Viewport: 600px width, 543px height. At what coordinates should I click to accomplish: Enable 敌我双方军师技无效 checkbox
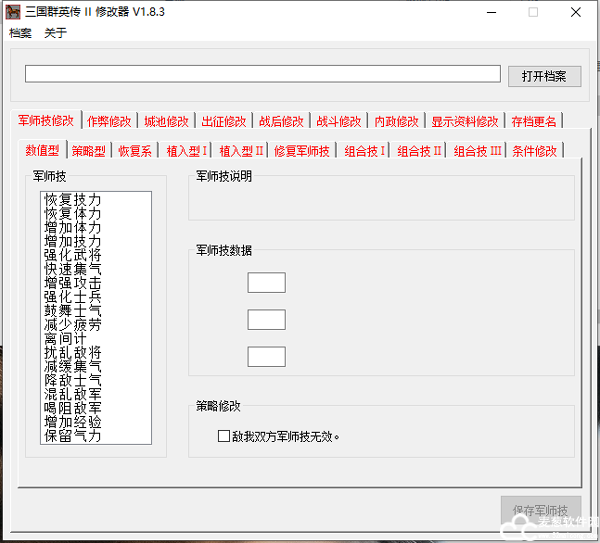click(x=224, y=436)
